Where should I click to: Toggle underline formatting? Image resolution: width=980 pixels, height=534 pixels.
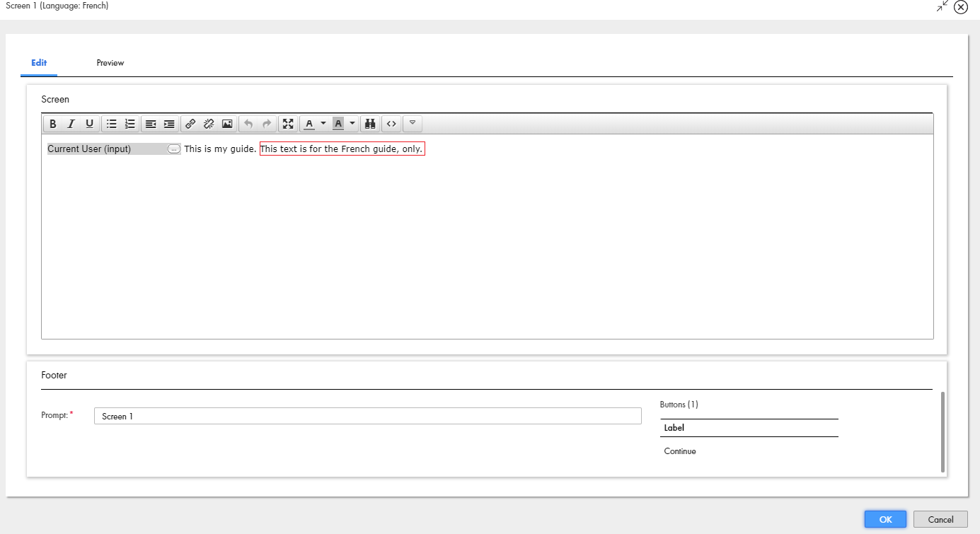(89, 124)
